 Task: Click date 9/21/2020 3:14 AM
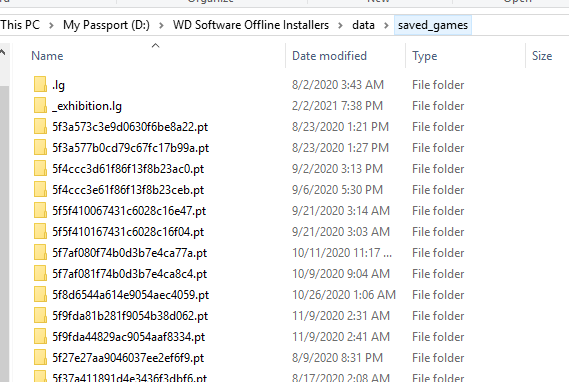341,211
